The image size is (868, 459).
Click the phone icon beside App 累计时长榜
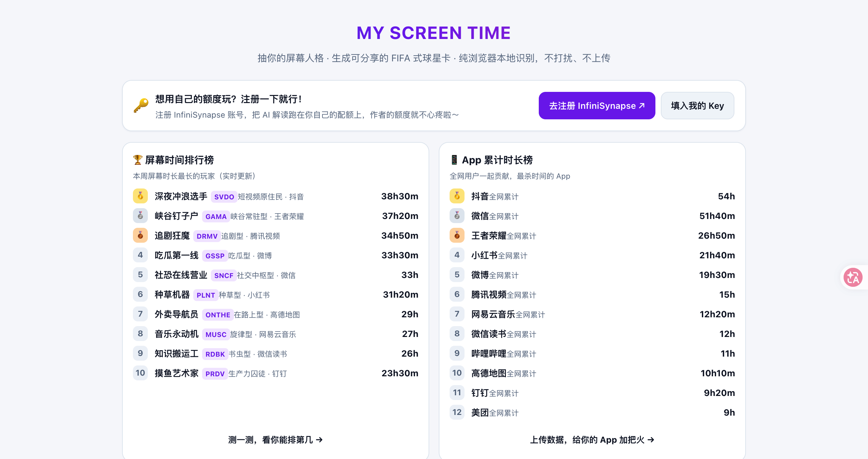[x=454, y=160]
